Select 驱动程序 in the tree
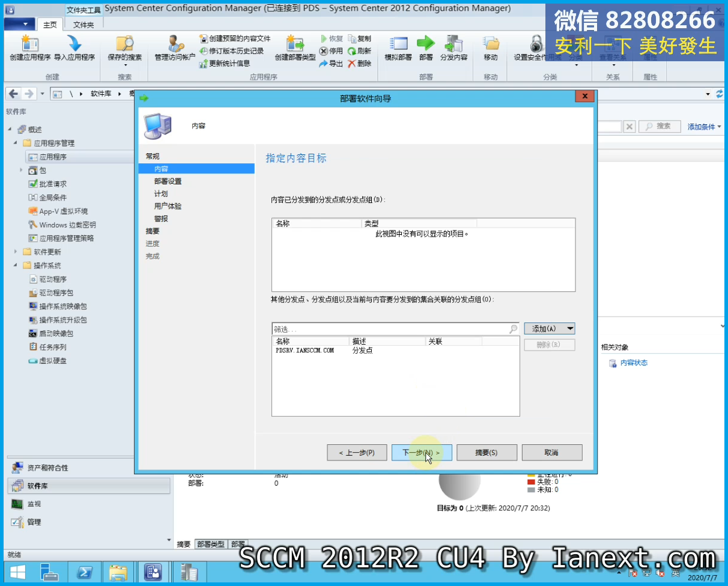728x586 pixels. tap(53, 279)
